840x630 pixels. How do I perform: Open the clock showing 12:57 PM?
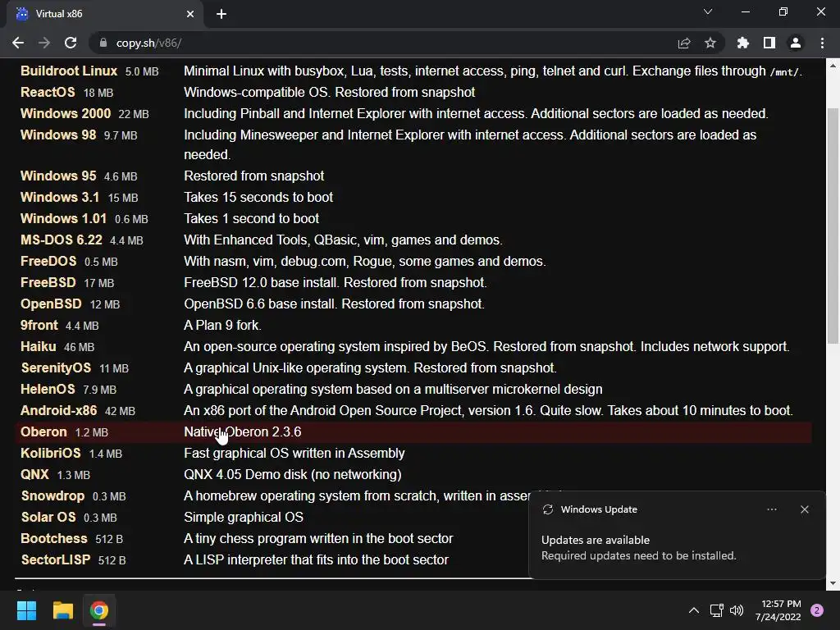pyautogui.click(x=778, y=610)
